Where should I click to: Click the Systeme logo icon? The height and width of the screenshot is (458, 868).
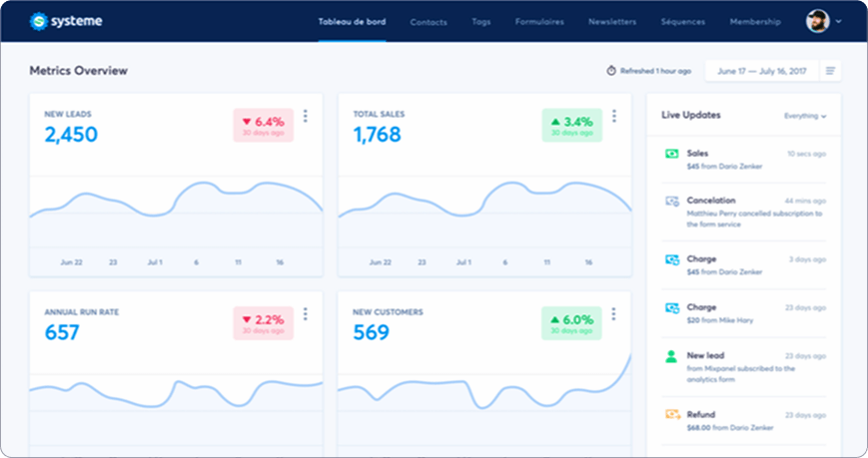(x=39, y=21)
